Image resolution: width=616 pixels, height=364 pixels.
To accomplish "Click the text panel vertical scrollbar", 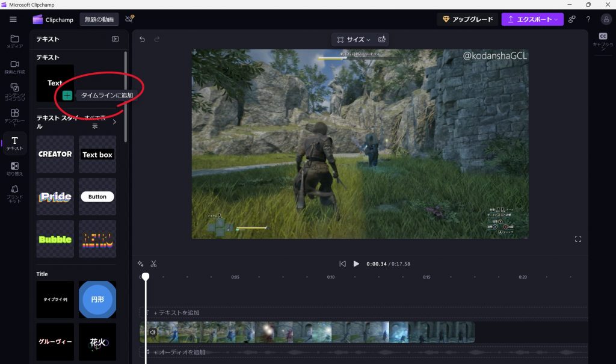I will coord(125,97).
